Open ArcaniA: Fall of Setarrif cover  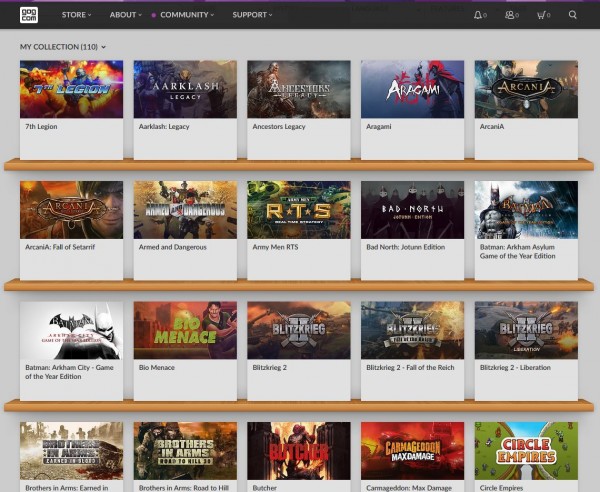pos(72,210)
